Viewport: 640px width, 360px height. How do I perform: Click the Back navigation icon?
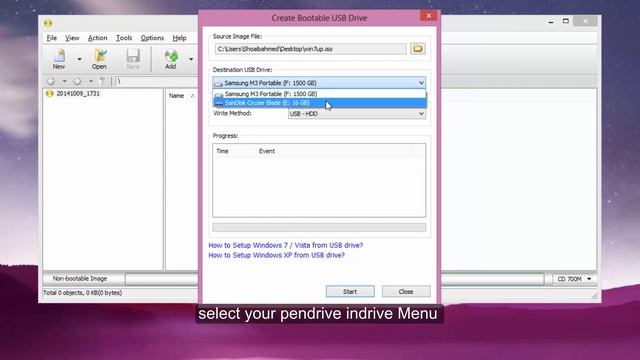pos(51,81)
